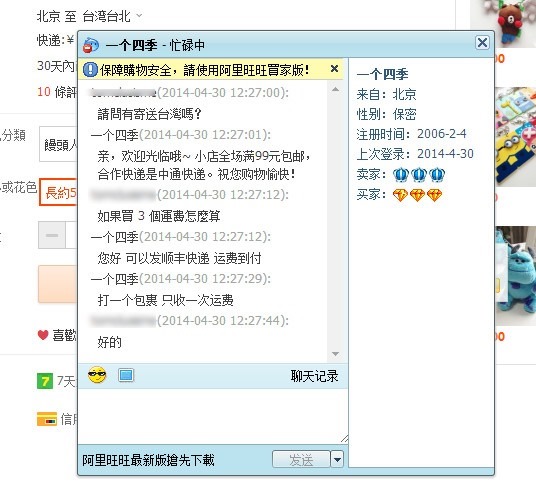Click the AliWangwang logo in title bar
This screenshot has height=495, width=536.
click(91, 45)
